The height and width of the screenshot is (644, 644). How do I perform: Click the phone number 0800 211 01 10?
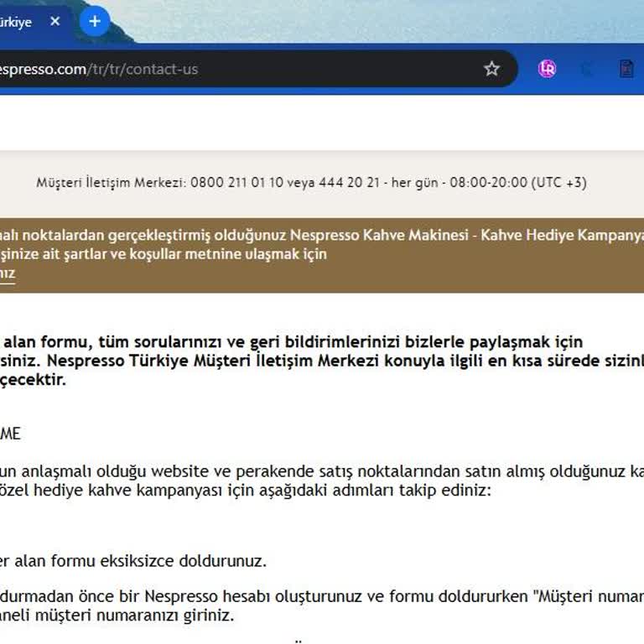(x=236, y=182)
